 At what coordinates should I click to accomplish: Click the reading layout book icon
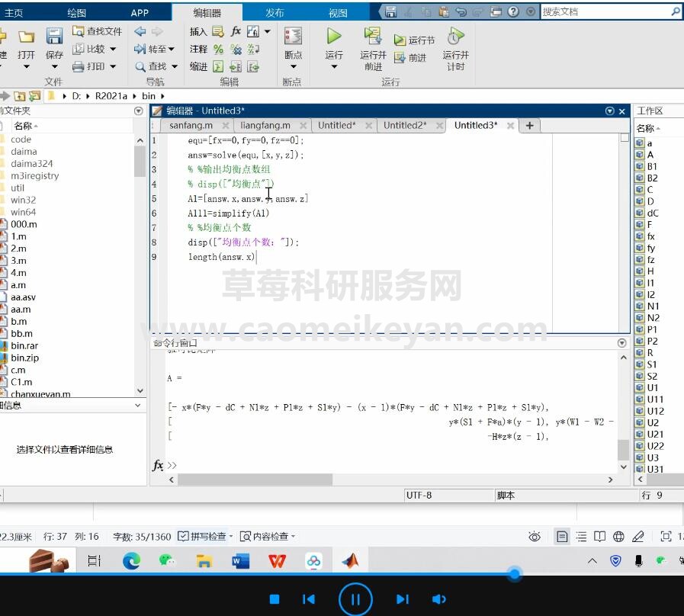tap(600, 536)
